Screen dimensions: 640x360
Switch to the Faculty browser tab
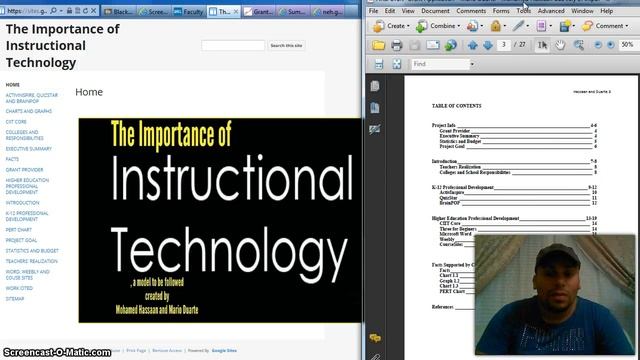pos(189,11)
